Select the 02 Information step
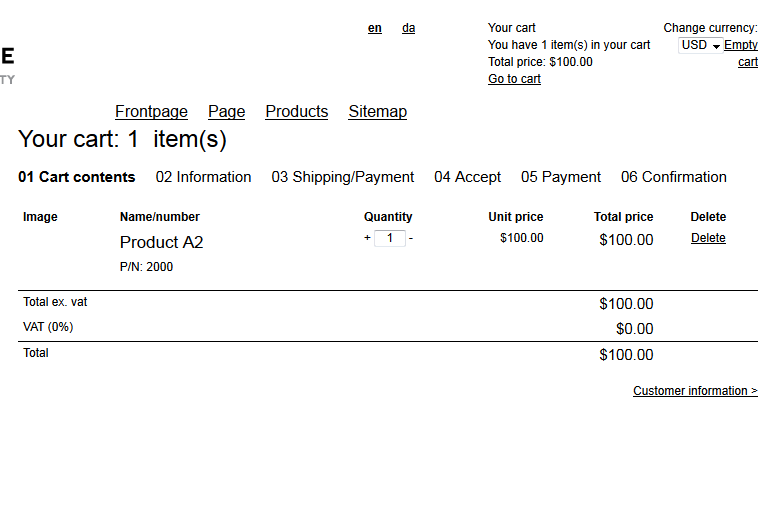The height and width of the screenshot is (525, 758). point(204,177)
